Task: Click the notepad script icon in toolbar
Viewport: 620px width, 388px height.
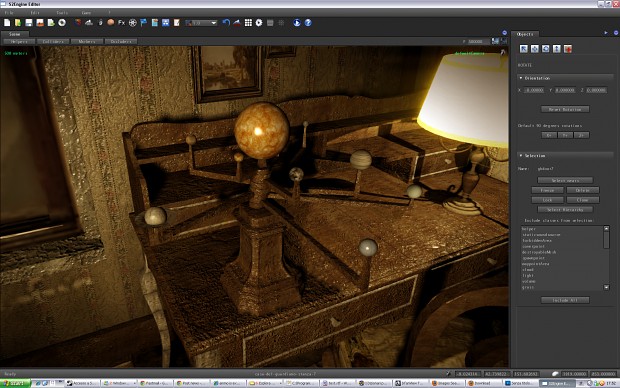Action: pyautogui.click(x=177, y=23)
